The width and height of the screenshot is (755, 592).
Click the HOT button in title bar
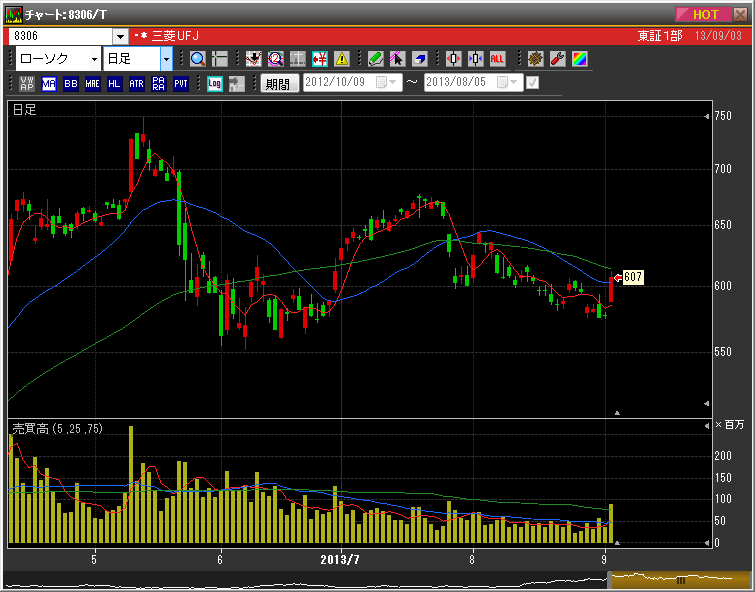706,14
